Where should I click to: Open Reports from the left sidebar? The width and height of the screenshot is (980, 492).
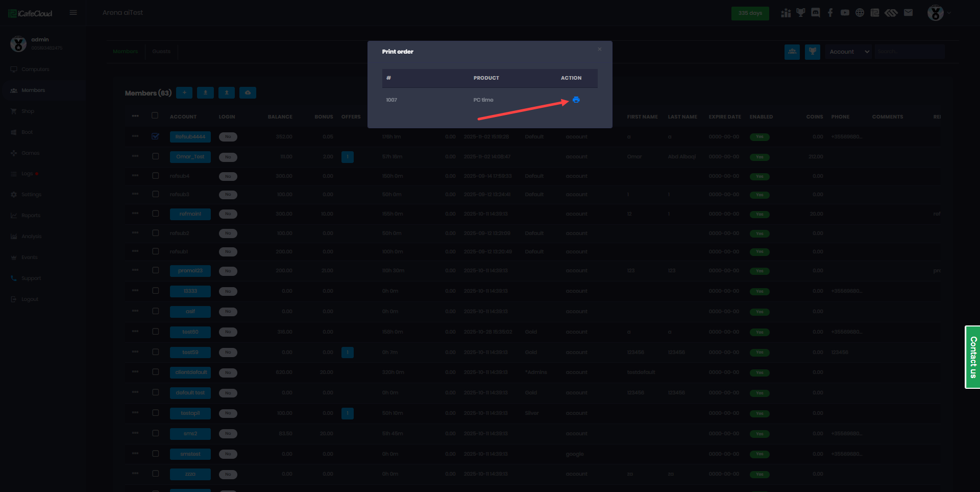tap(31, 216)
